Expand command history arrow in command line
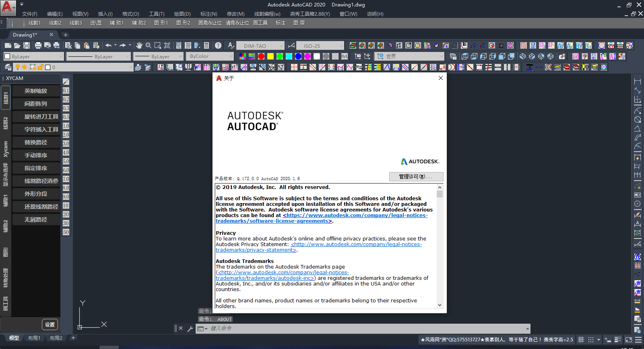Viewport: 644px width, 349px height. 527,328
